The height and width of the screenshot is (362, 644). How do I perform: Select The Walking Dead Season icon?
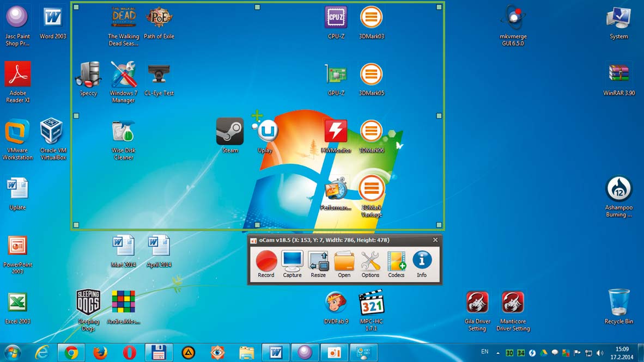[124, 26]
